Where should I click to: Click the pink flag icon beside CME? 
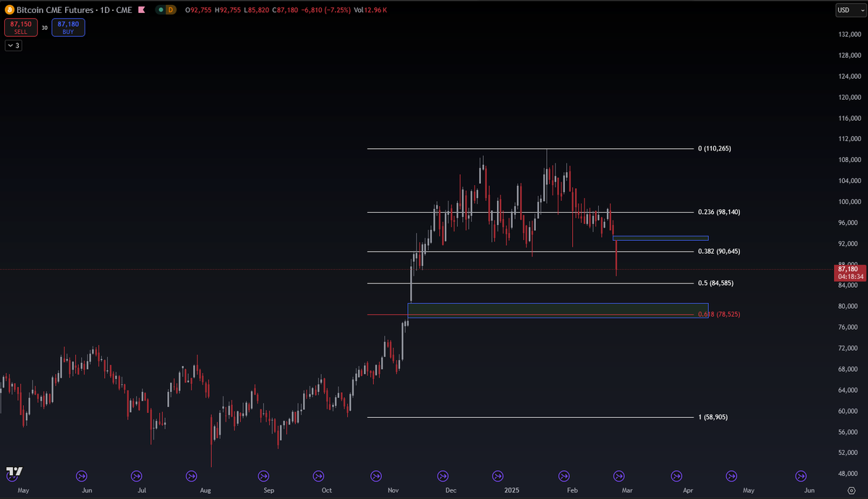click(x=141, y=10)
